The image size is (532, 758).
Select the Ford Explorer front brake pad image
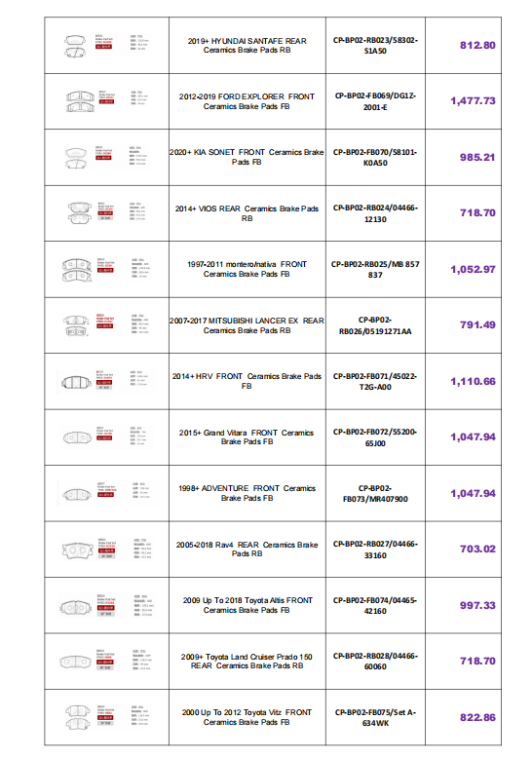pyautogui.click(x=107, y=101)
